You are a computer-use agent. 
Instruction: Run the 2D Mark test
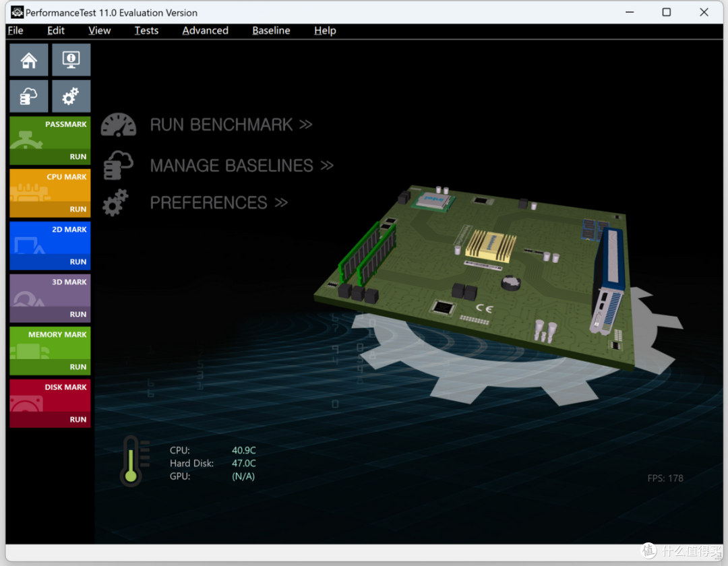click(50, 261)
